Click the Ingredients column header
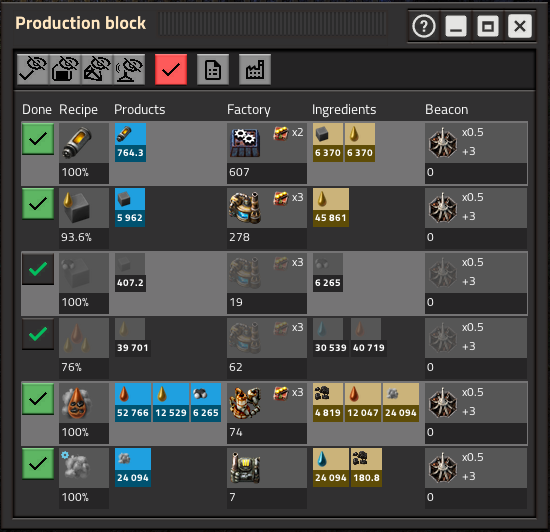Image resolution: width=550 pixels, height=532 pixels. (344, 109)
